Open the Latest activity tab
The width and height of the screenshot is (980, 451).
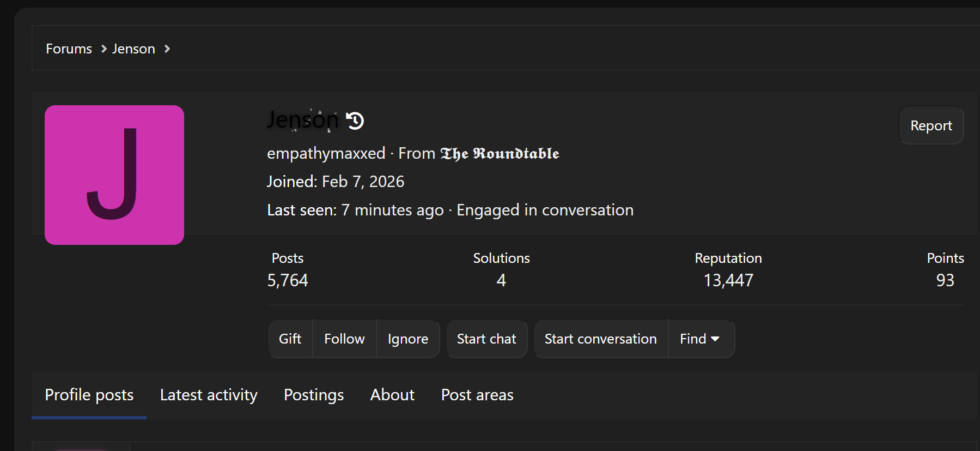coord(209,395)
